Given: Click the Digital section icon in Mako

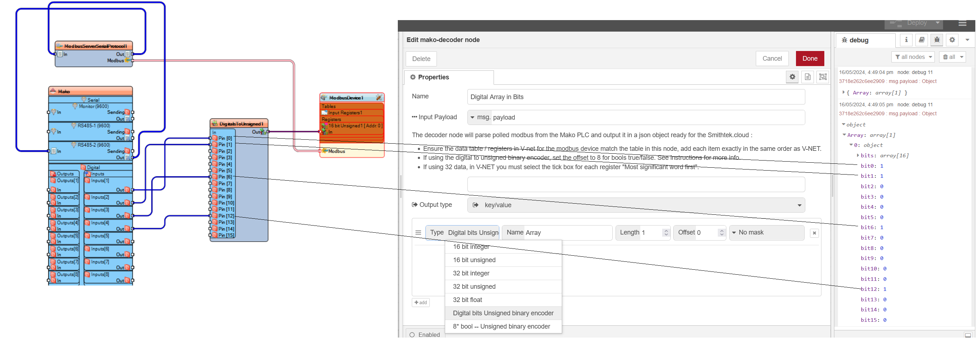Looking at the screenshot, I should 83,168.
